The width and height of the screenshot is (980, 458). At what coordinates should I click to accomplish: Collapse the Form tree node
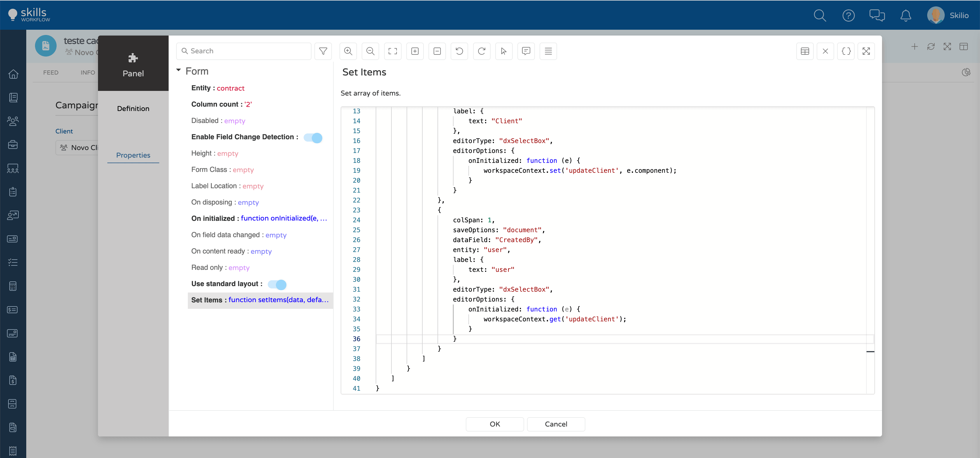pos(178,70)
